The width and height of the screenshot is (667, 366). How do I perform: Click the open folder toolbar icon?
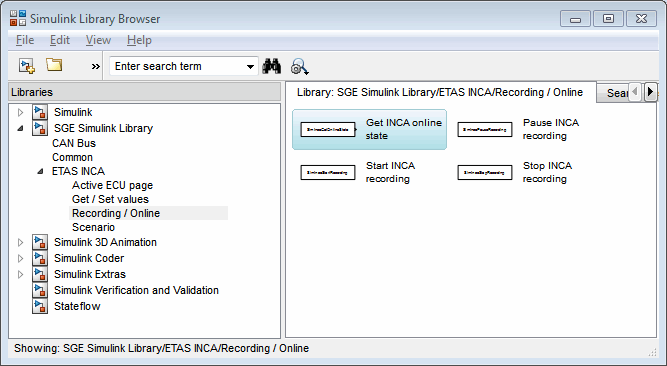54,65
